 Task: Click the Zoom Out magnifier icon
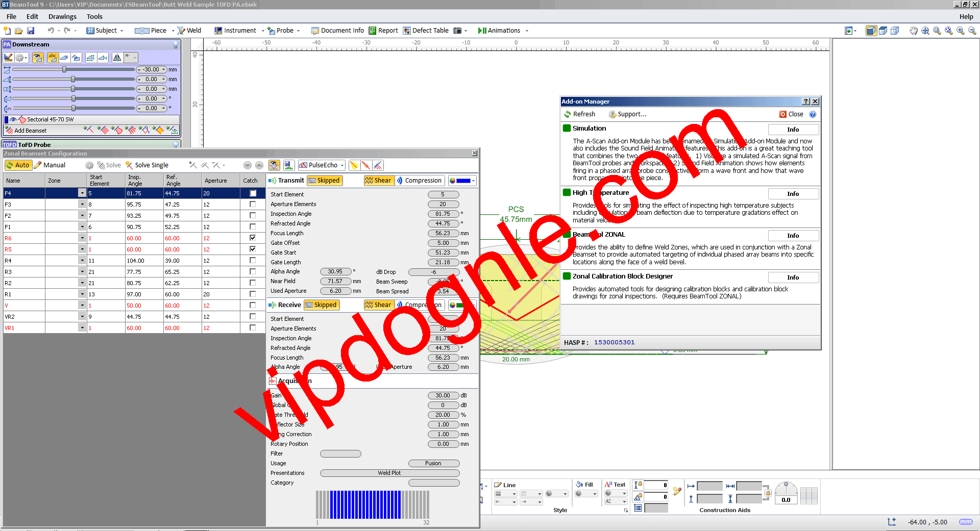972,31
